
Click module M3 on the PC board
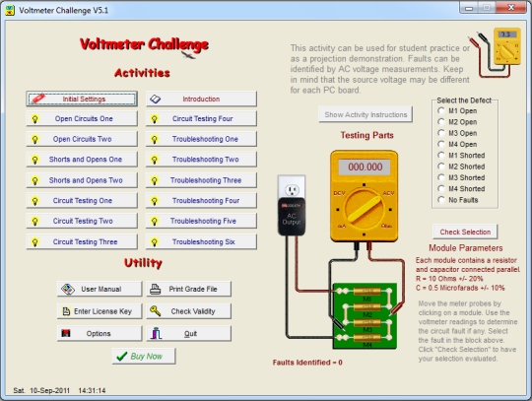point(367,322)
